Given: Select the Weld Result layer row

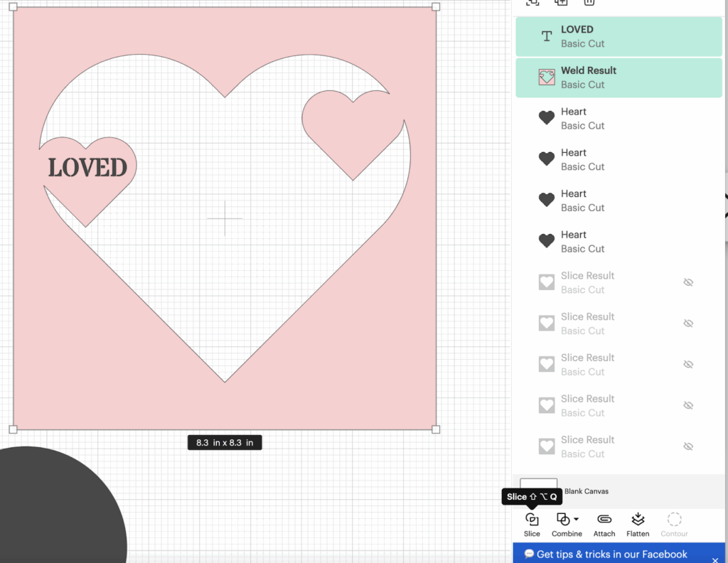Looking at the screenshot, I should point(619,77).
